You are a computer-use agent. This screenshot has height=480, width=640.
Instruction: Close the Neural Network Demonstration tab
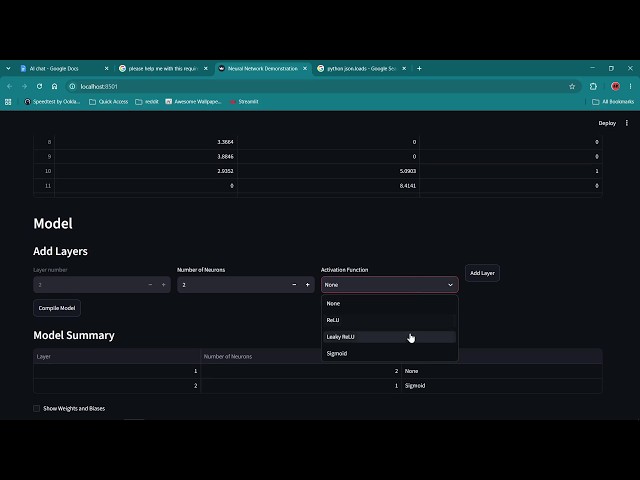pyautogui.click(x=305, y=69)
